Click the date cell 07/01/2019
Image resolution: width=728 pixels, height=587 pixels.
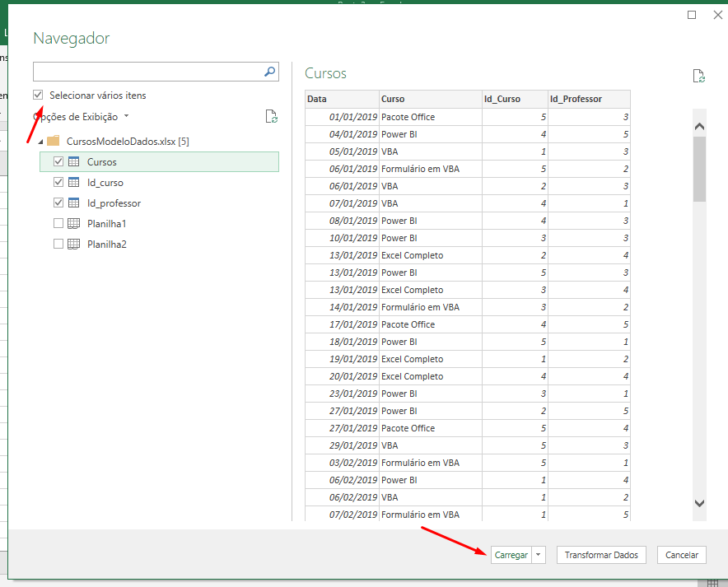coord(343,203)
